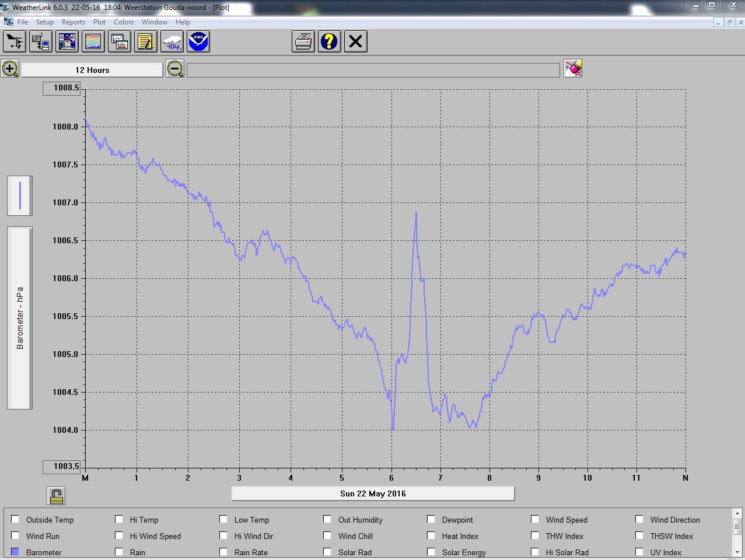745x560 pixels.
Task: Open the Plot graph windows icon
Action: coord(120,41)
